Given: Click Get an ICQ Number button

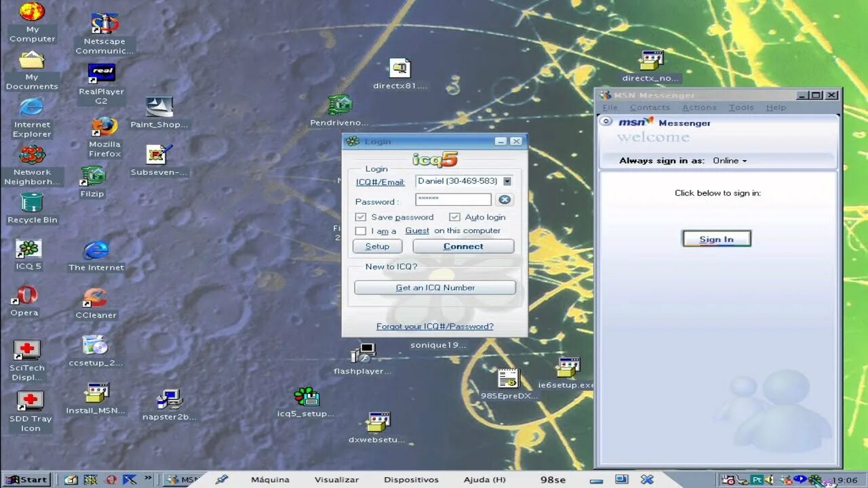Looking at the screenshot, I should 435,287.
